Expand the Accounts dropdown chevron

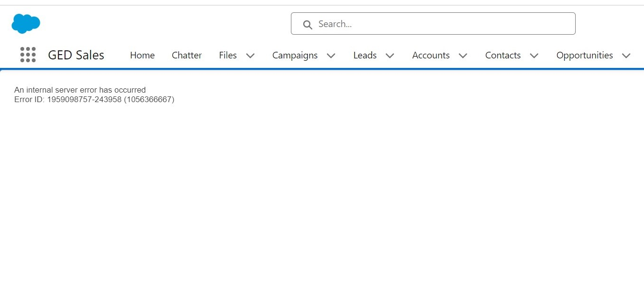[x=463, y=56]
